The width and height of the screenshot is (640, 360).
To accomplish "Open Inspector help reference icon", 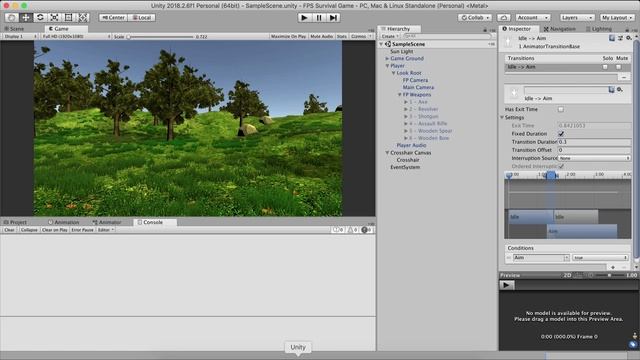I will 612,38.
